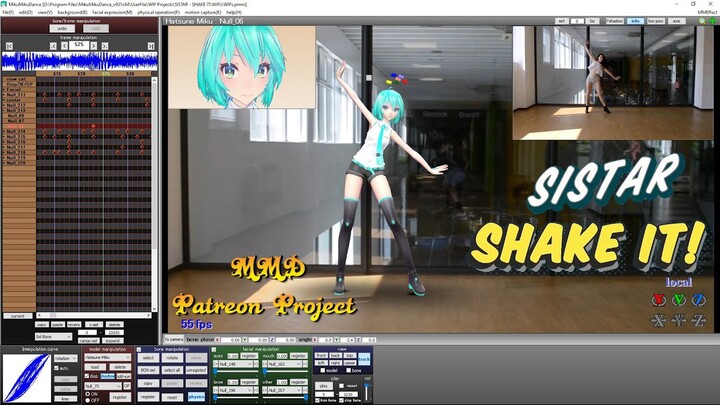Open the file menu

coord(8,12)
